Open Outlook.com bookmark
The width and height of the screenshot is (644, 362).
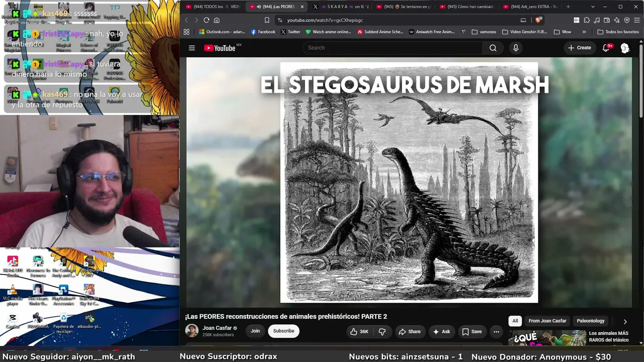221,32
